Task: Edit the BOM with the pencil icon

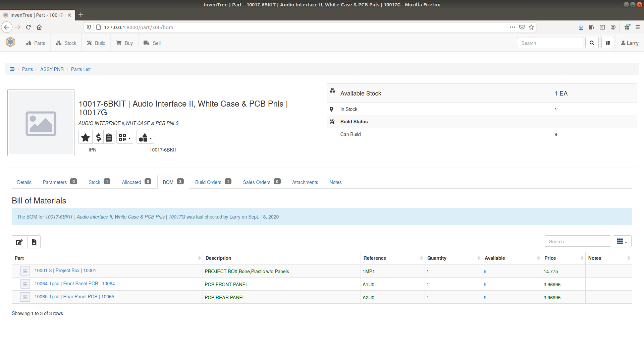Action: click(x=19, y=242)
